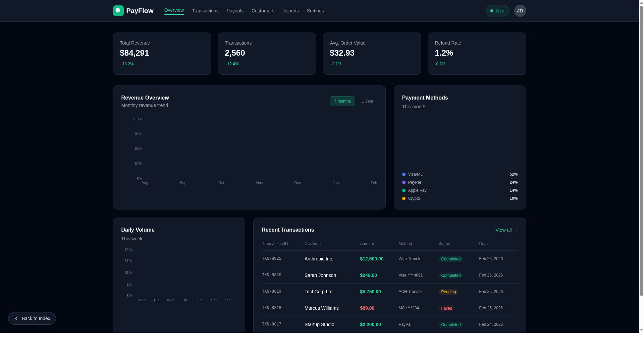Click the Total Revenue stat card

(162, 54)
